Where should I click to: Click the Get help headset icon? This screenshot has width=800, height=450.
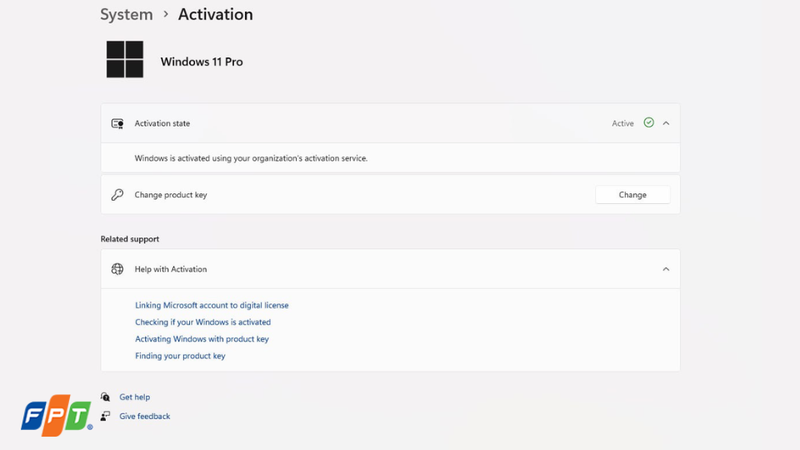[x=105, y=397]
